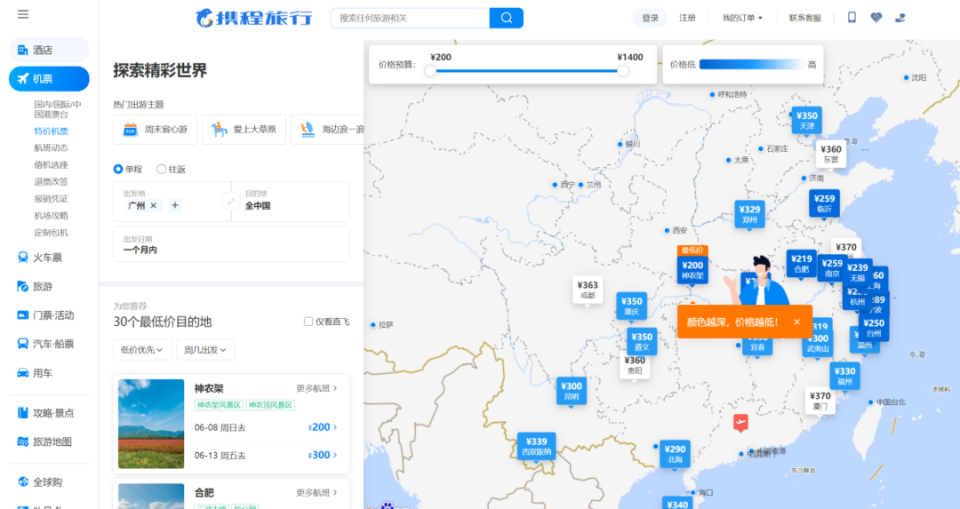Select the ¥259 临沂 map marker

point(824,203)
